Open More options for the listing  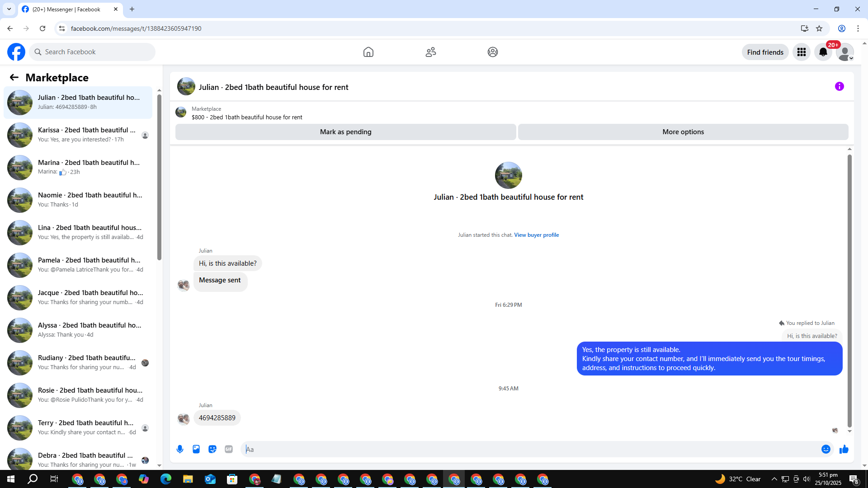pyautogui.click(x=683, y=132)
